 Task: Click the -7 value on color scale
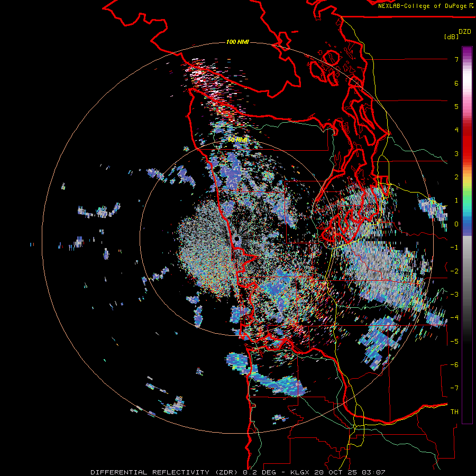(454, 388)
